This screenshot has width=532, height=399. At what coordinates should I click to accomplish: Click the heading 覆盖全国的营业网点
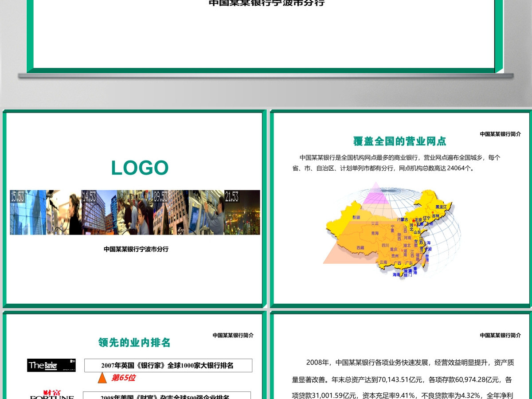coord(399,141)
